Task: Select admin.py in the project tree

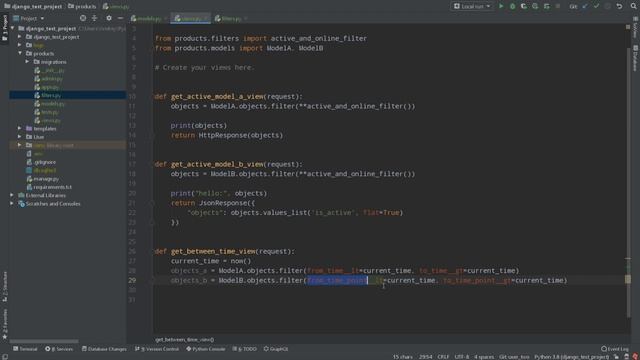Action: [x=52, y=78]
